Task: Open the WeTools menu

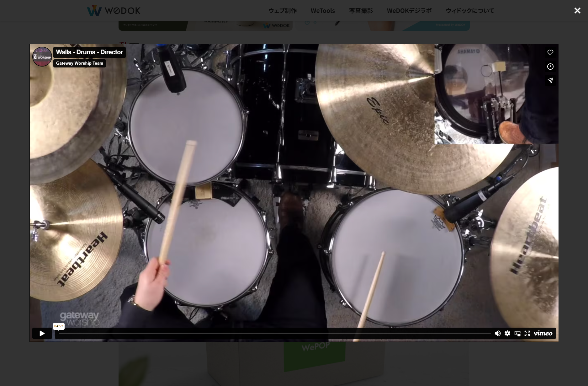Action: point(323,10)
